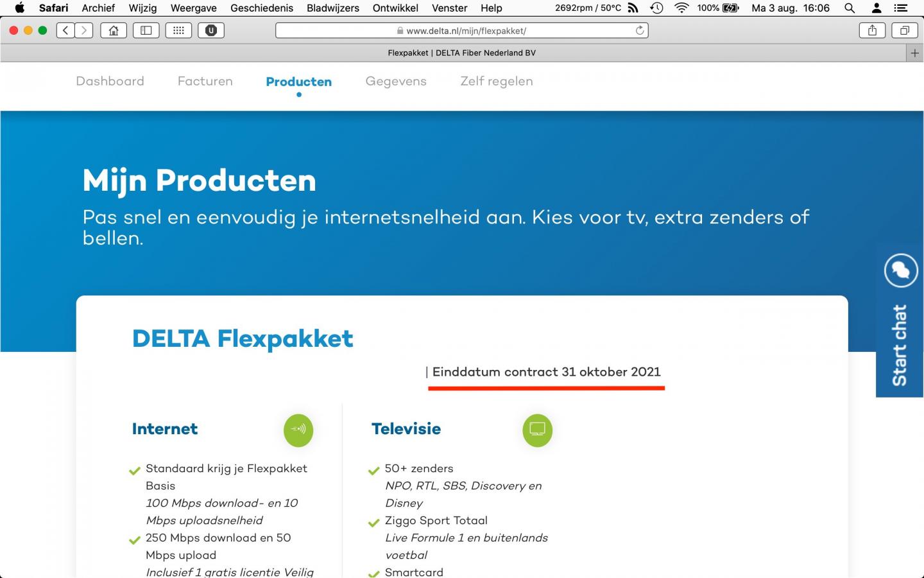Click the U extension icon in the toolbar
924x578 pixels.
pos(211,30)
